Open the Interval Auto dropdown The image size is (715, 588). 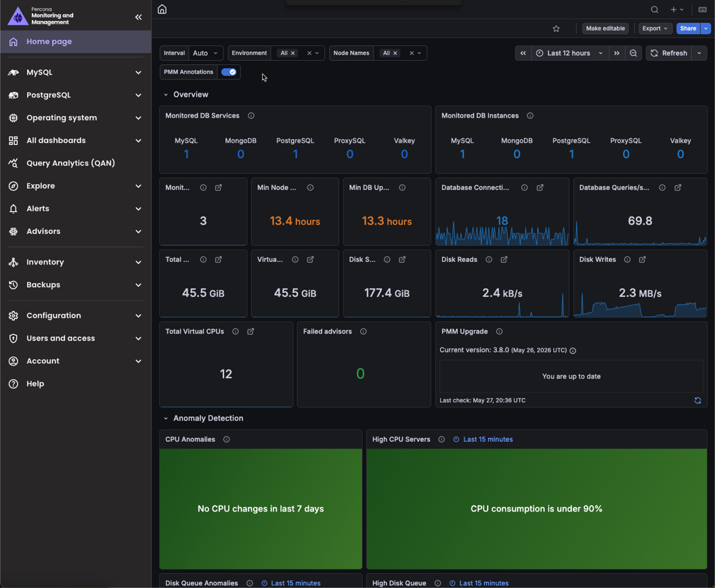tap(206, 53)
